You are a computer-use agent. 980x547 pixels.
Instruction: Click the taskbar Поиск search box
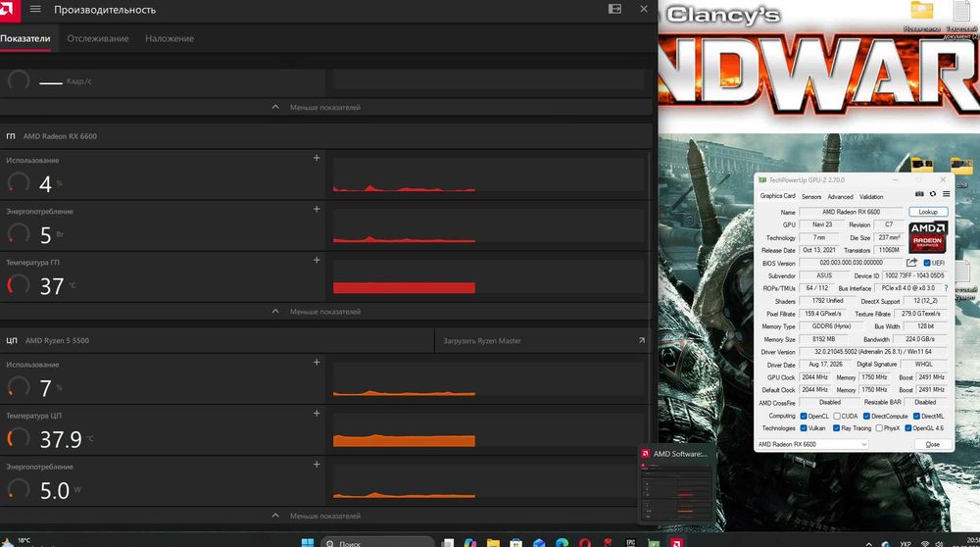(x=377, y=543)
